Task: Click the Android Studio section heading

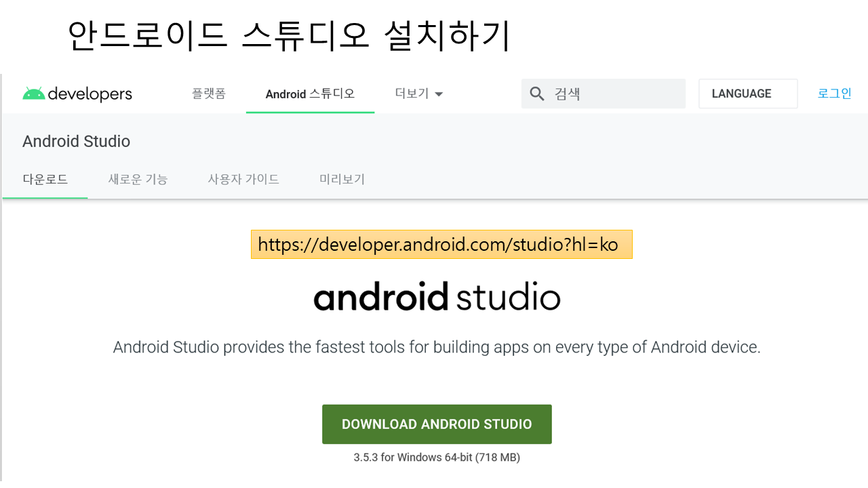Action: (x=76, y=142)
